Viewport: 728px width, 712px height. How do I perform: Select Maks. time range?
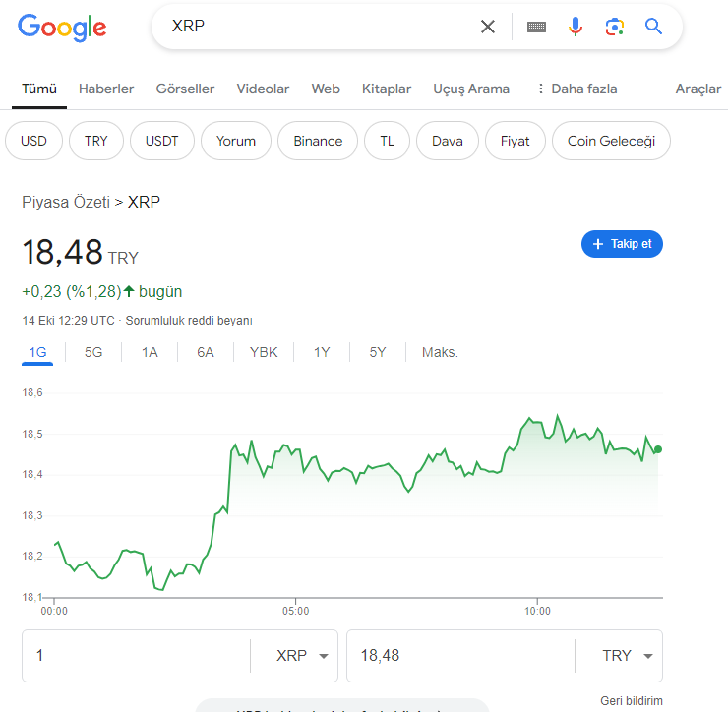point(440,352)
